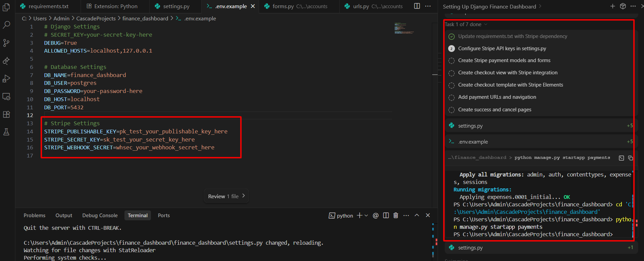The width and height of the screenshot is (644, 261).
Task: Click the editor vertical scrollbar
Action: [435, 115]
